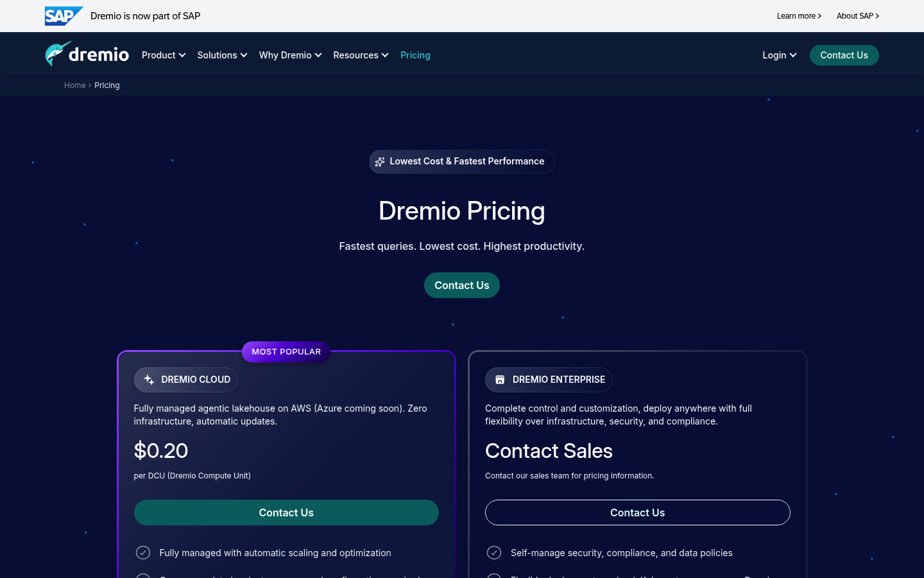Click the Dremio Cloud plan label

(x=186, y=380)
